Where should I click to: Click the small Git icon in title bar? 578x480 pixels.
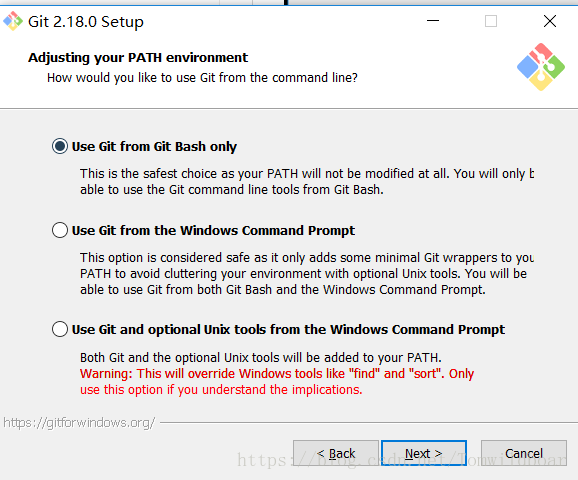coord(13,21)
